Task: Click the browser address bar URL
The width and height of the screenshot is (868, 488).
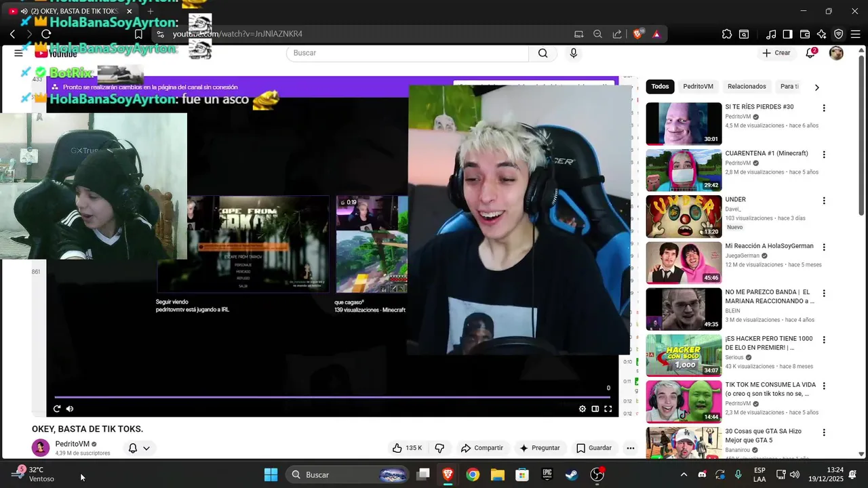Action: click(x=237, y=34)
